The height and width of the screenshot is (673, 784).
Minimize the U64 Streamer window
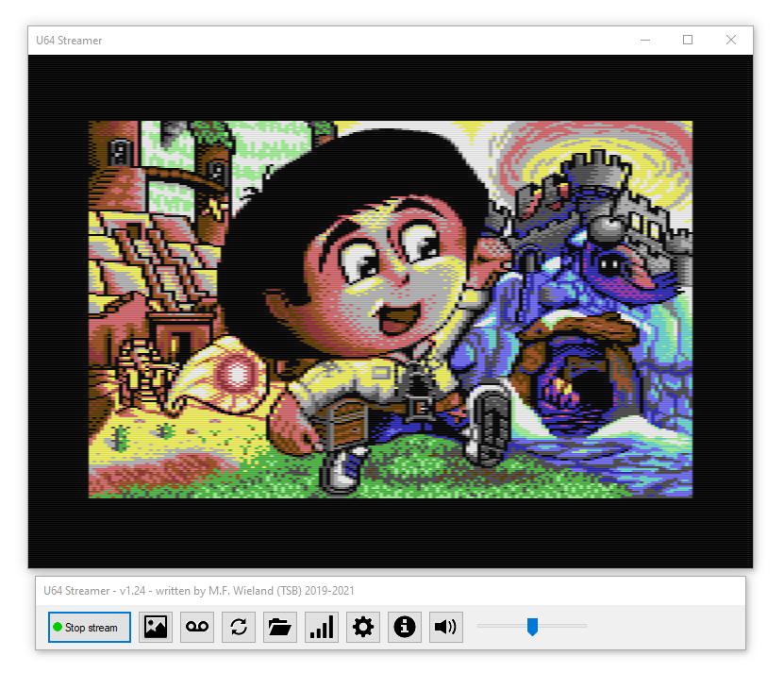tap(645, 40)
